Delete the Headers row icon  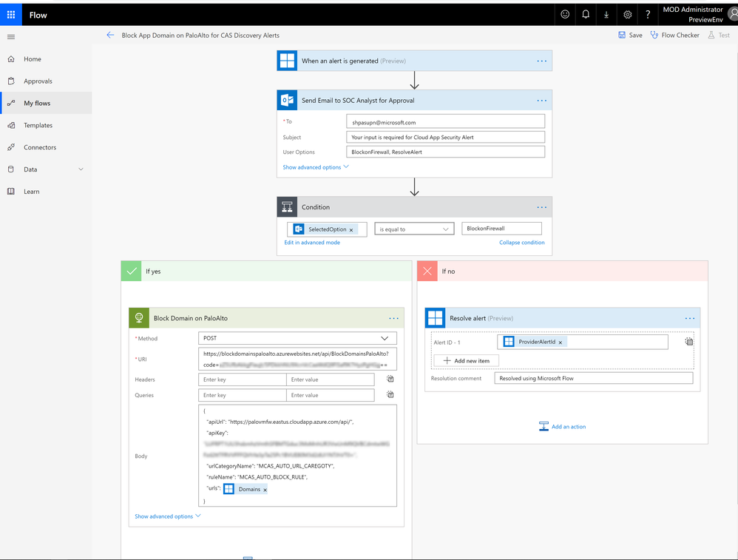click(x=390, y=379)
